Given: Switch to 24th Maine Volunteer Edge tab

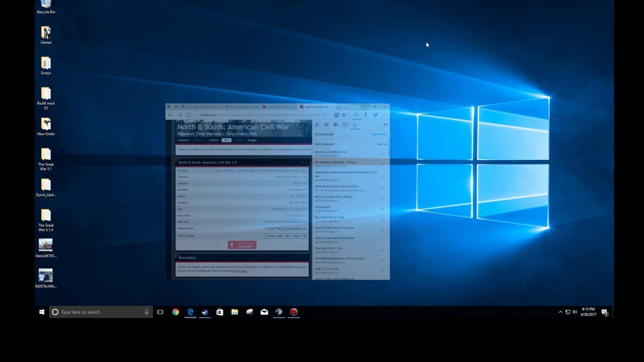Looking at the screenshot, I should point(205,107).
